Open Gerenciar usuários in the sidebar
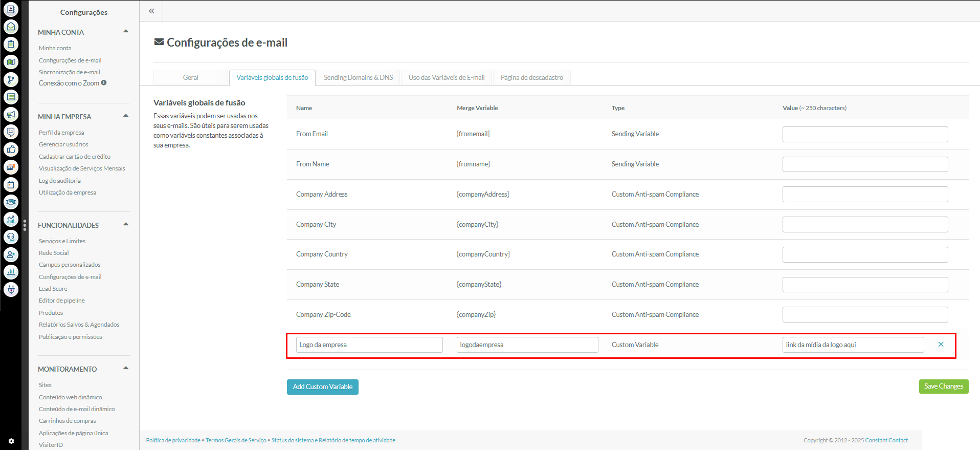 [63, 144]
